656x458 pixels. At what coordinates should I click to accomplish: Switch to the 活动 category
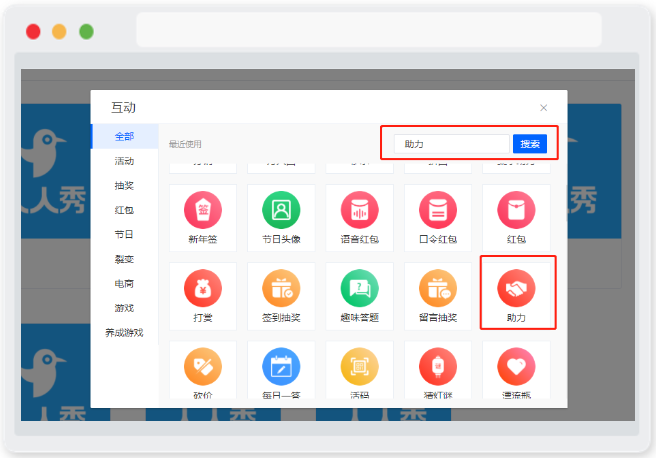pos(125,161)
